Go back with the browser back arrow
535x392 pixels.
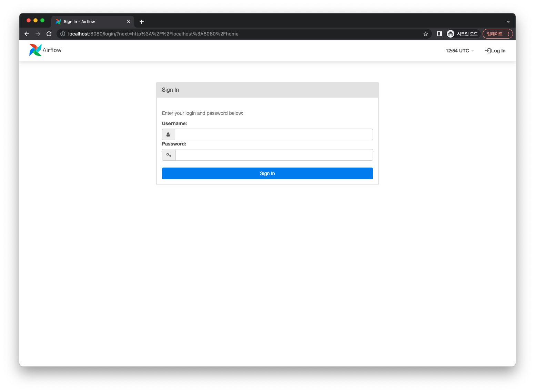point(27,34)
